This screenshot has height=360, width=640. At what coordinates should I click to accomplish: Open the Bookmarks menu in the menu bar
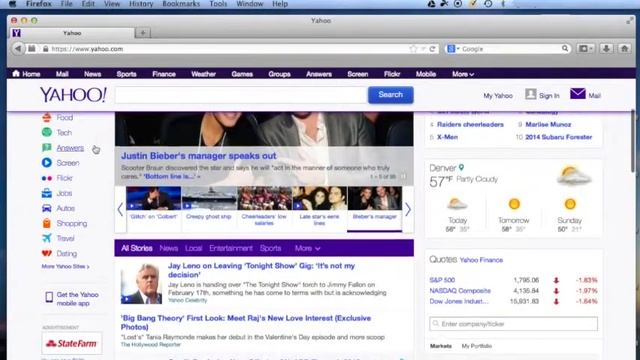click(181, 4)
